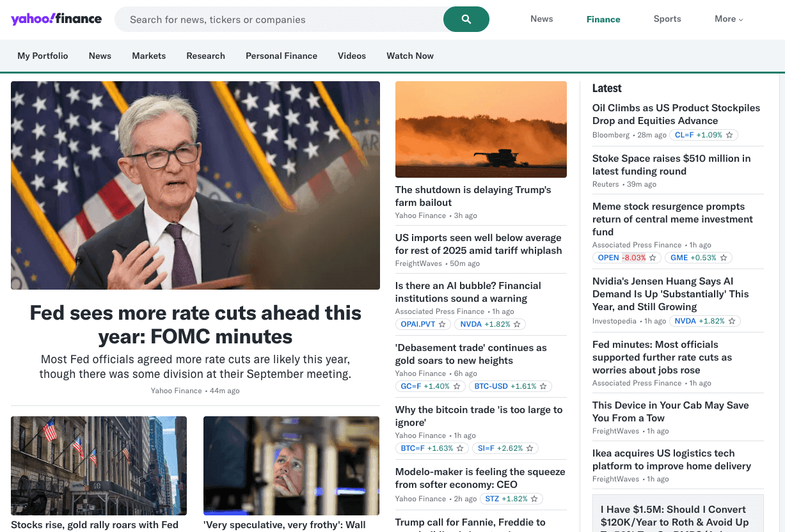Click the star icon beside the STZ ticker
Image resolution: width=785 pixels, height=532 pixels.
coord(534,499)
